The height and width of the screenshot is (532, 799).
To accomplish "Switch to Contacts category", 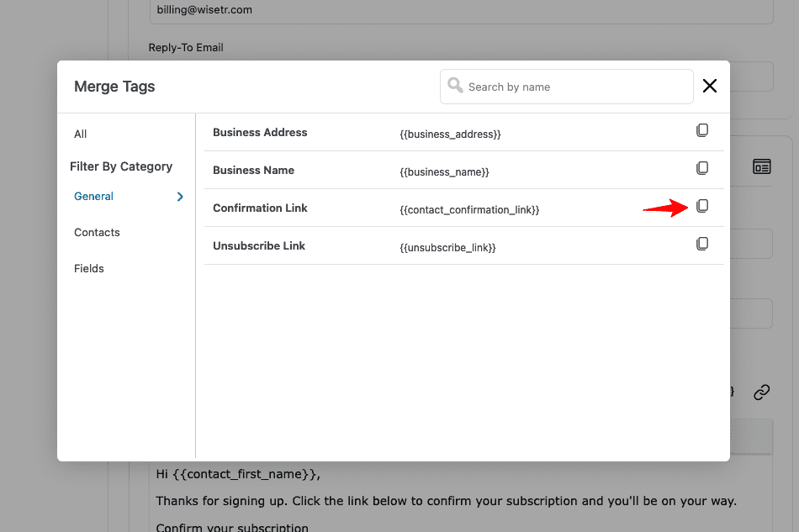I will pos(97,232).
